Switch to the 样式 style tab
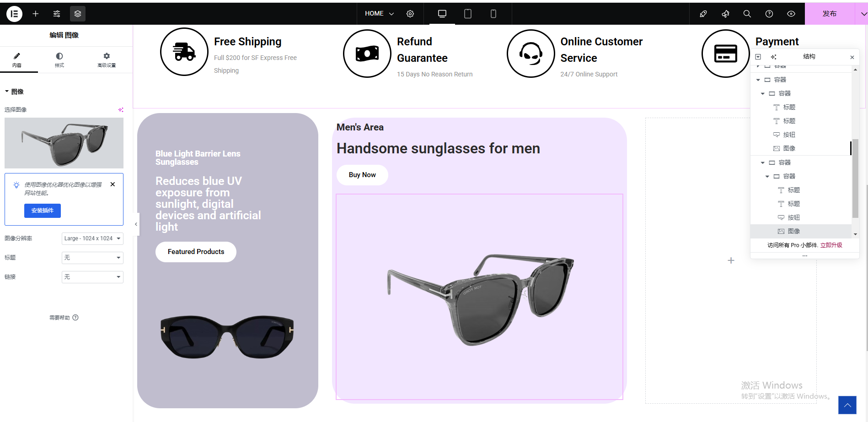The height and width of the screenshot is (422, 868). coord(59,60)
